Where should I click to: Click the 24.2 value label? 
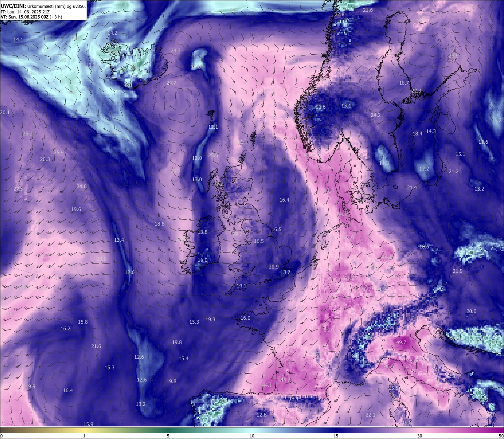(x=376, y=115)
